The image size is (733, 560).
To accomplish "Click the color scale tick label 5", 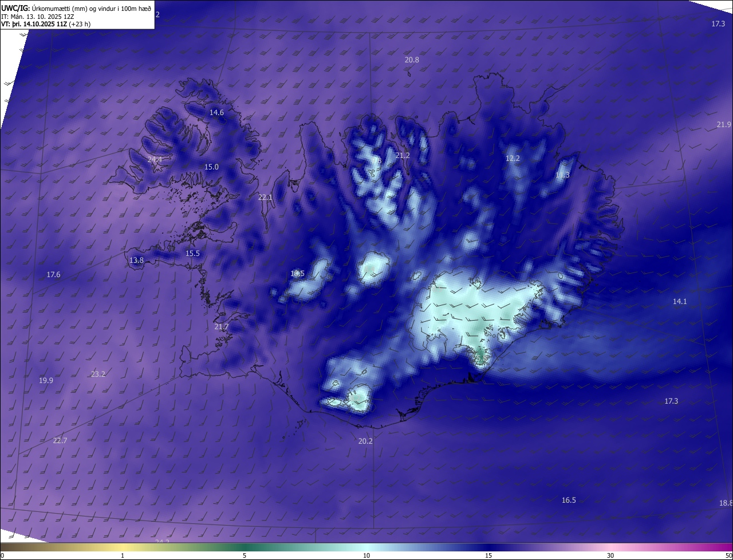I will [245, 555].
